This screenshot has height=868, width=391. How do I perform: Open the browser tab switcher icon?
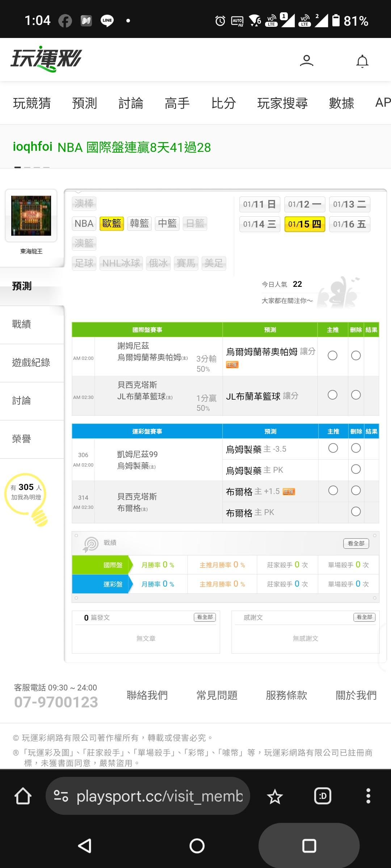click(323, 796)
